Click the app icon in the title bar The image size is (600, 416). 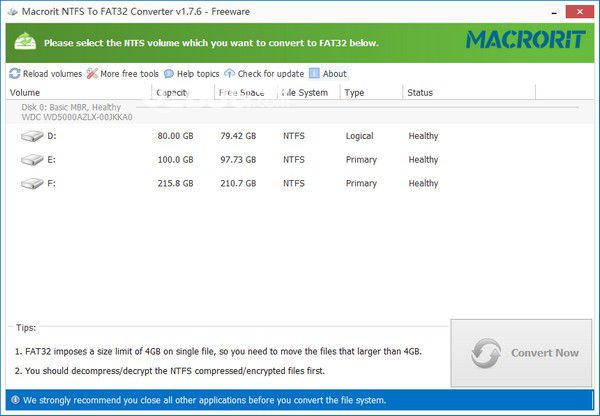point(13,12)
